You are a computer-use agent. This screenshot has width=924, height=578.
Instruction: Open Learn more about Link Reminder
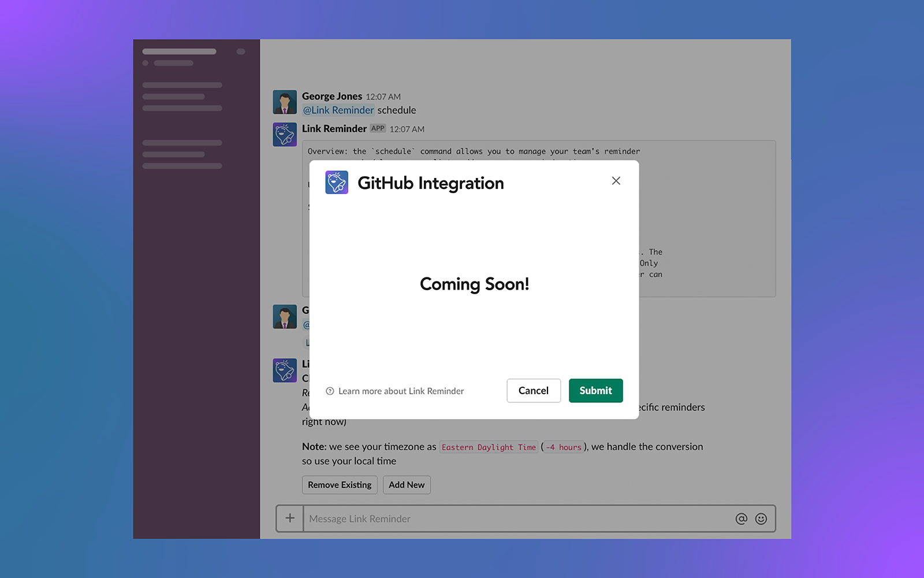pyautogui.click(x=401, y=391)
